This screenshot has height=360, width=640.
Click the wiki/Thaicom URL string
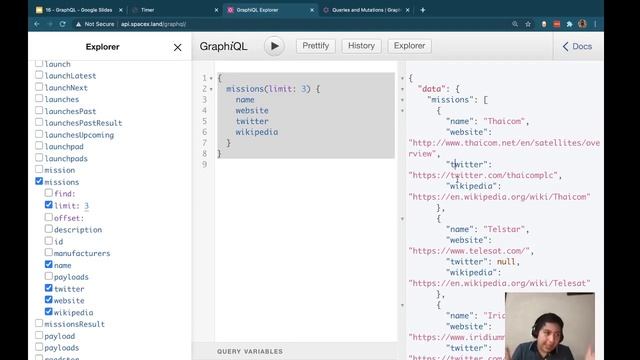pos(500,197)
